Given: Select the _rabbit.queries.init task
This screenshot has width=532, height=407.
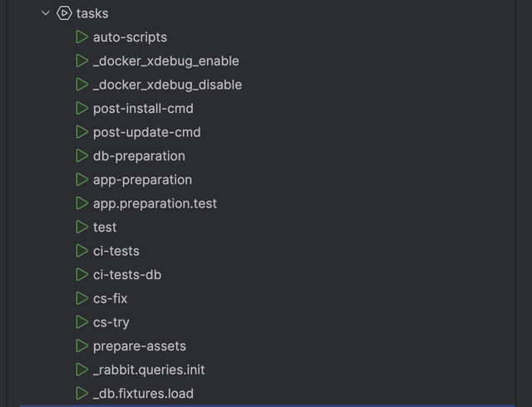Looking at the screenshot, I should click(149, 370).
